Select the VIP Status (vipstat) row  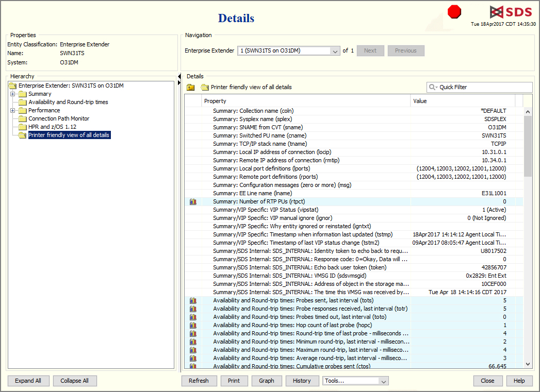(354, 210)
